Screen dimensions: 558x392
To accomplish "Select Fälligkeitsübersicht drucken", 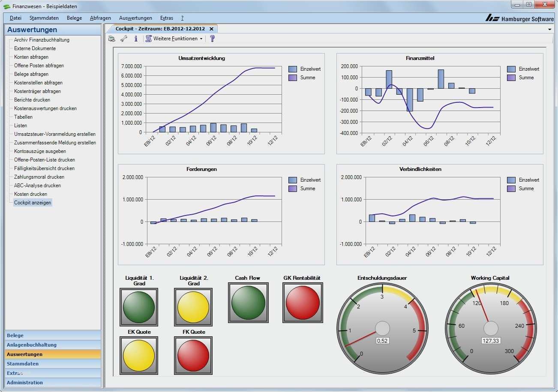I will pyautogui.click(x=44, y=168).
